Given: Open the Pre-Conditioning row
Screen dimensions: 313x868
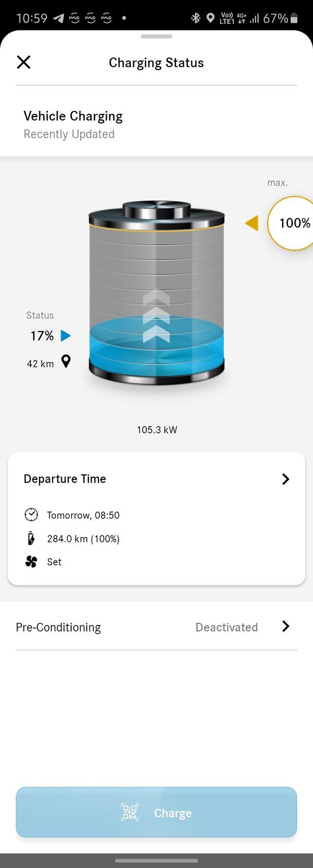Looking at the screenshot, I should 58,627.
